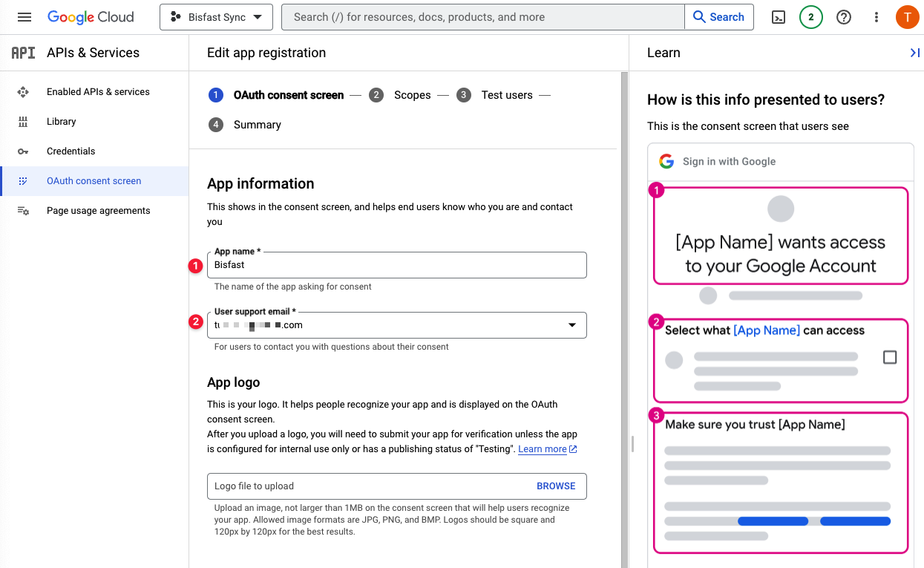
Task: Open notifications badge showing 2
Action: pyautogui.click(x=811, y=17)
